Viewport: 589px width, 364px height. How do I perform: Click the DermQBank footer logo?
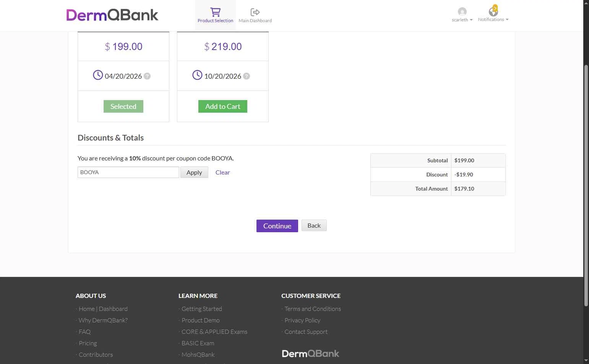click(x=310, y=354)
